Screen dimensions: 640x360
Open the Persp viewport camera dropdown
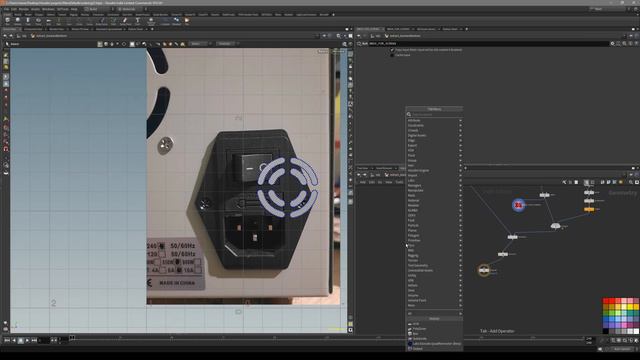323,51
